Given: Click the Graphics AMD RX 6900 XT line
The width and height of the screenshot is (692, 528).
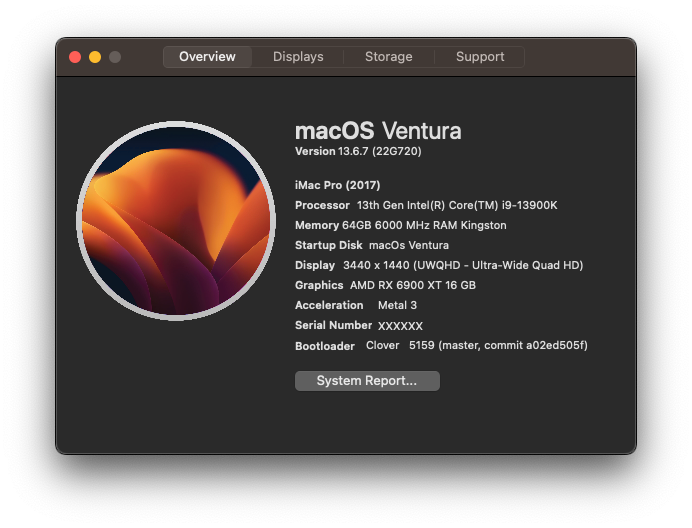Looking at the screenshot, I should [x=385, y=285].
